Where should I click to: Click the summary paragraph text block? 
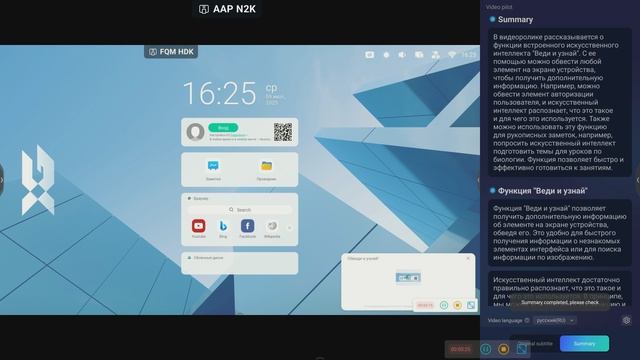560,102
